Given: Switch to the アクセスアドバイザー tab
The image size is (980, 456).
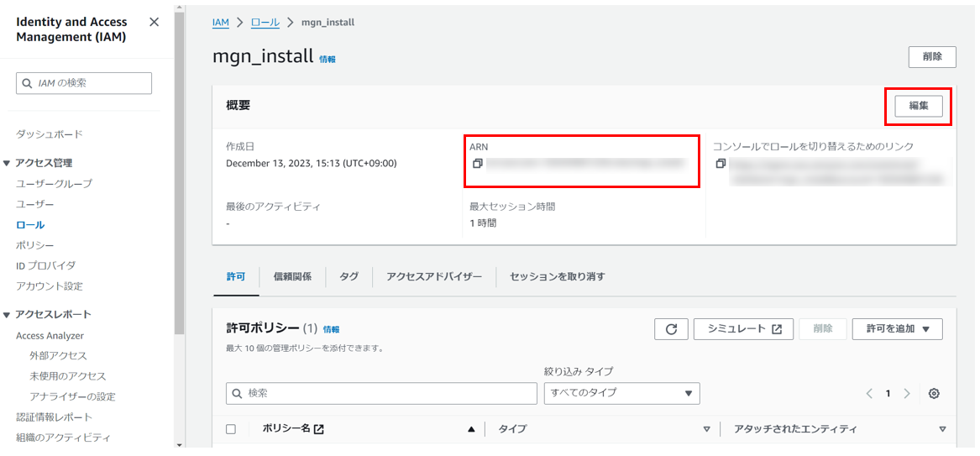Looking at the screenshot, I should [434, 277].
